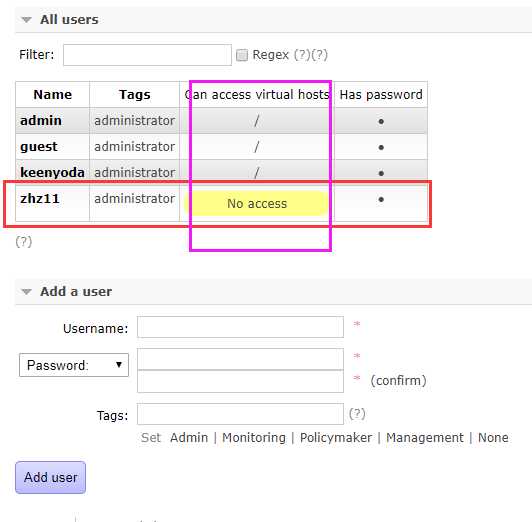Screen dimensions: 532x522
Task: Click the Filter text field
Action: tap(147, 55)
